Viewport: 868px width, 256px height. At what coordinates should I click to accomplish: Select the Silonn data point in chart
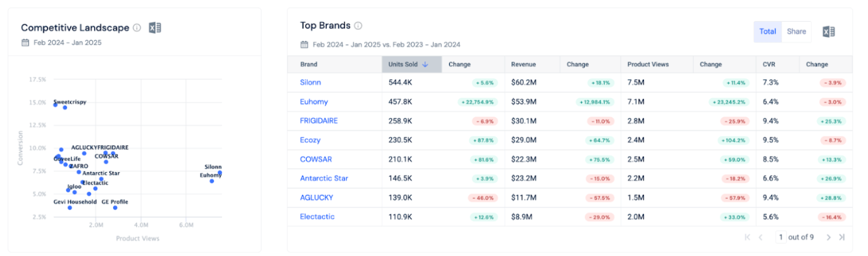coord(220,173)
